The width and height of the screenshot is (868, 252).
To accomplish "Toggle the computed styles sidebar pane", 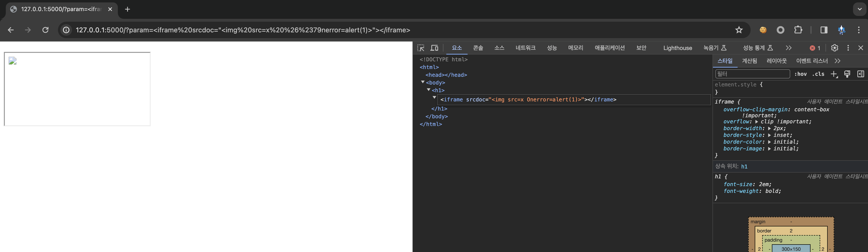I will (861, 74).
